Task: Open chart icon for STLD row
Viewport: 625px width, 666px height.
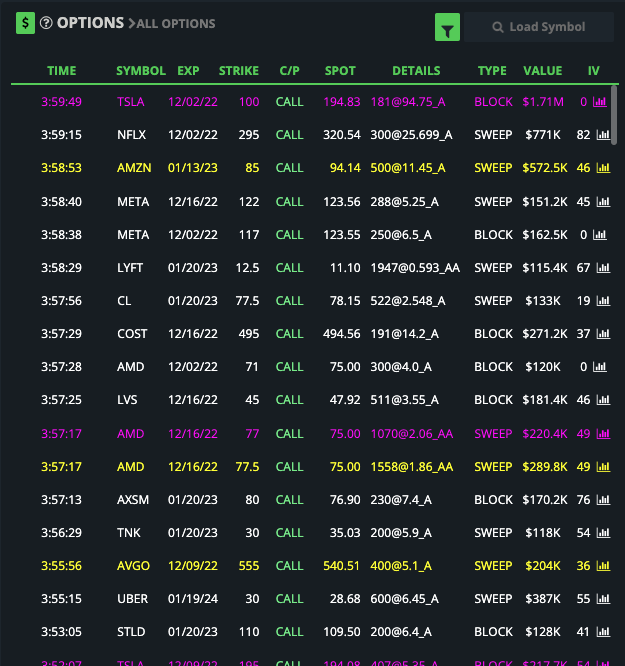Action: pyautogui.click(x=603, y=632)
